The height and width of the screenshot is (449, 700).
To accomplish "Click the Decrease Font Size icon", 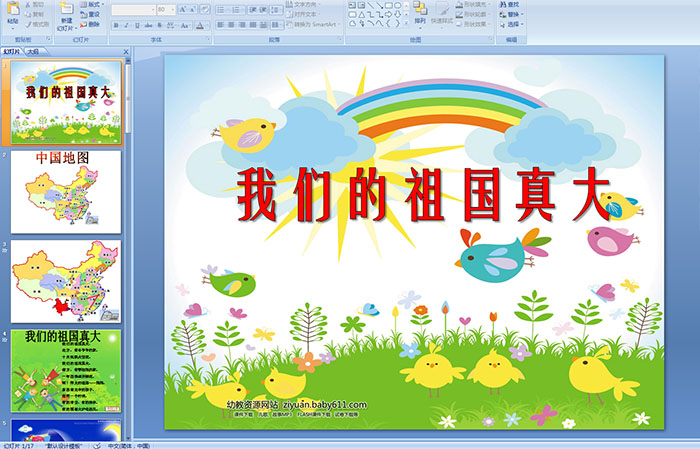I will (x=193, y=9).
